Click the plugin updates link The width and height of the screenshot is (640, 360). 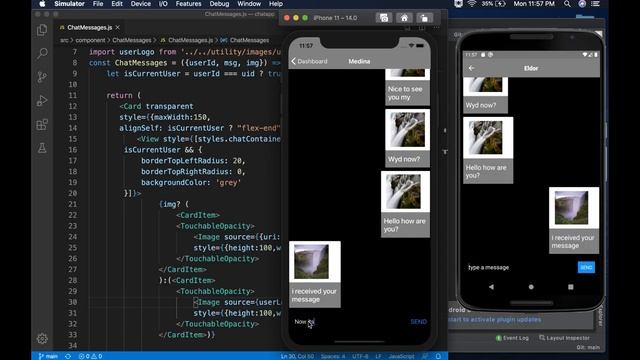click(495, 320)
